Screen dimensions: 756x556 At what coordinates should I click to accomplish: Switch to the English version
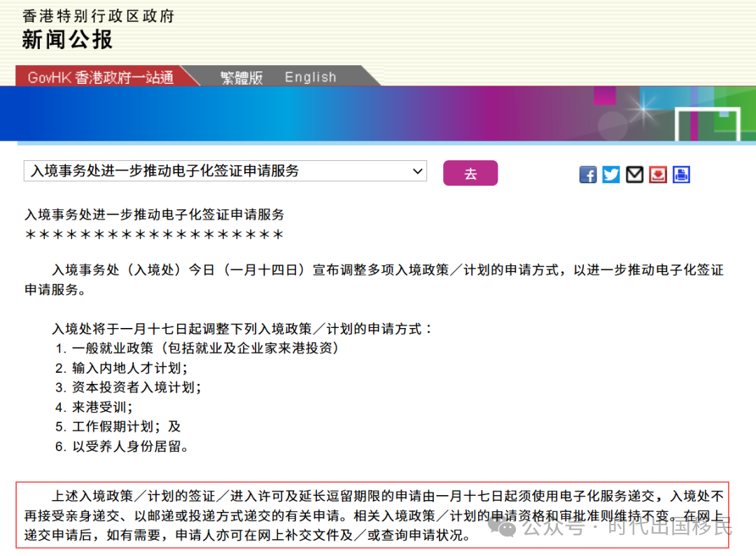[x=310, y=77]
